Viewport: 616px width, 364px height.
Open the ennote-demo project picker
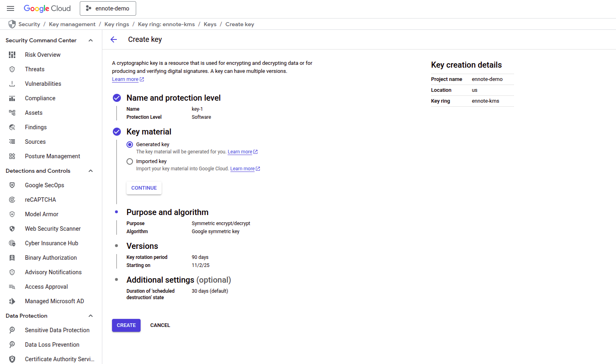(108, 8)
